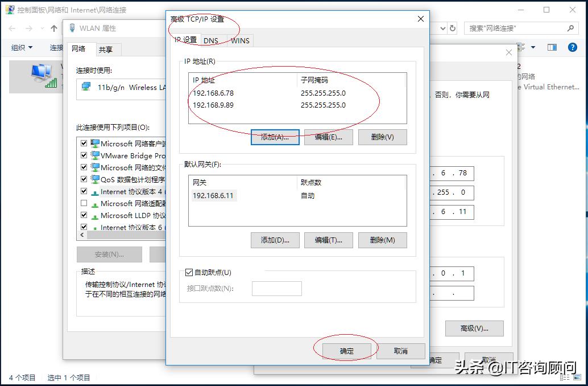
Task: Click the 接口跃点数 input field
Action: 276,288
